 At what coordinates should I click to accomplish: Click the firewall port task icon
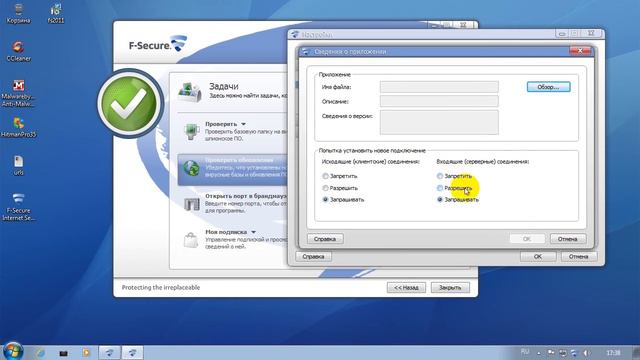(x=191, y=204)
